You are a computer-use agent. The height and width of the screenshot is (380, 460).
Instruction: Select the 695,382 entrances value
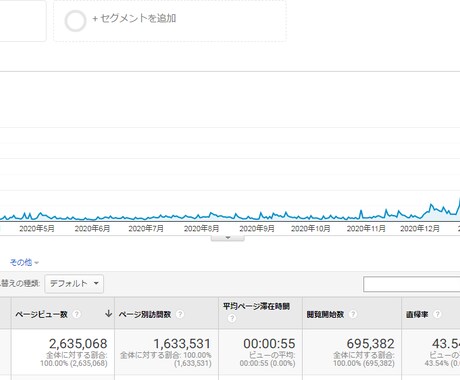[370, 344]
